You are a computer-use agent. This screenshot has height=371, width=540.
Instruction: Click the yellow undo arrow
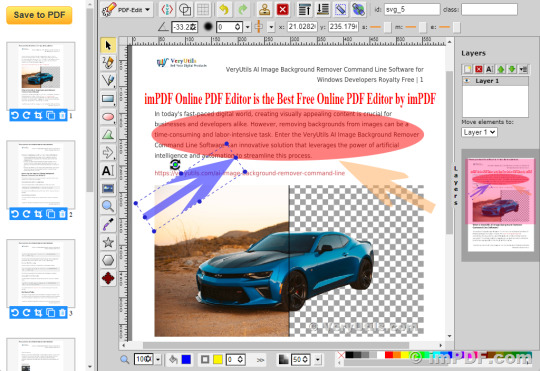tap(224, 9)
